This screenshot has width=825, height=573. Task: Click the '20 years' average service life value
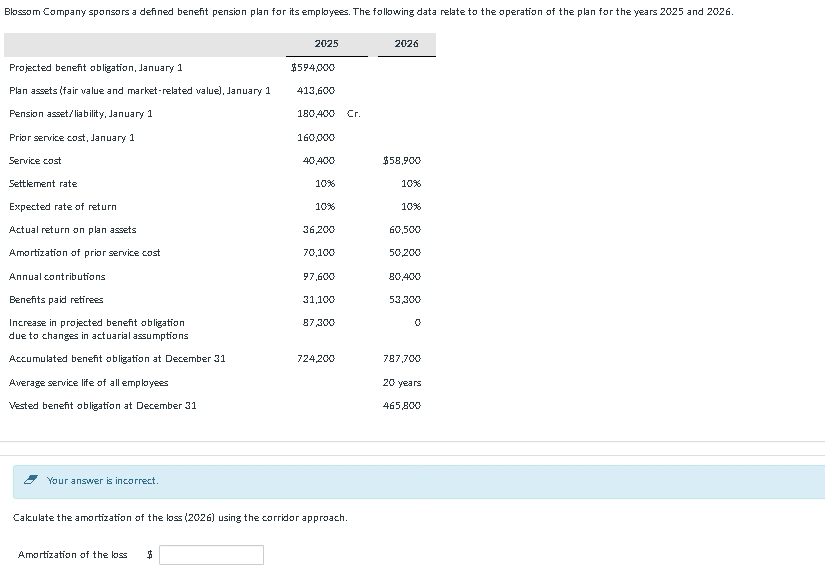tap(402, 383)
